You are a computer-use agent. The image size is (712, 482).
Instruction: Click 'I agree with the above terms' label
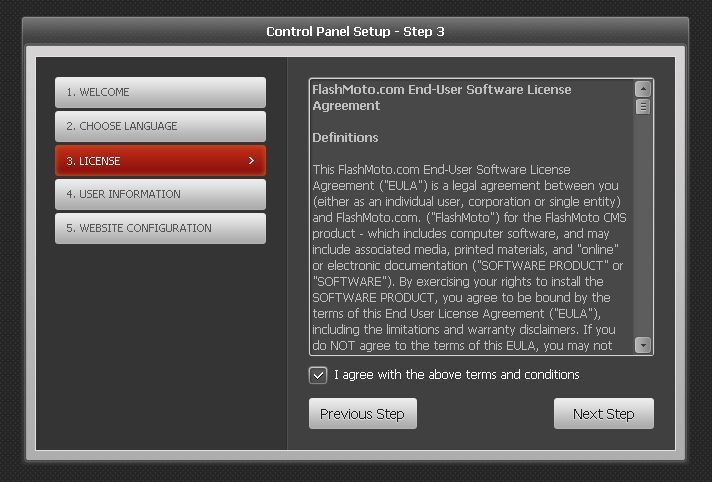(456, 375)
